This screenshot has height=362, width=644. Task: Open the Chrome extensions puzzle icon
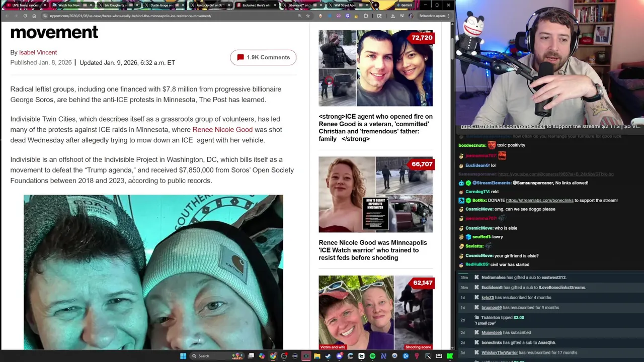pyautogui.click(x=366, y=16)
